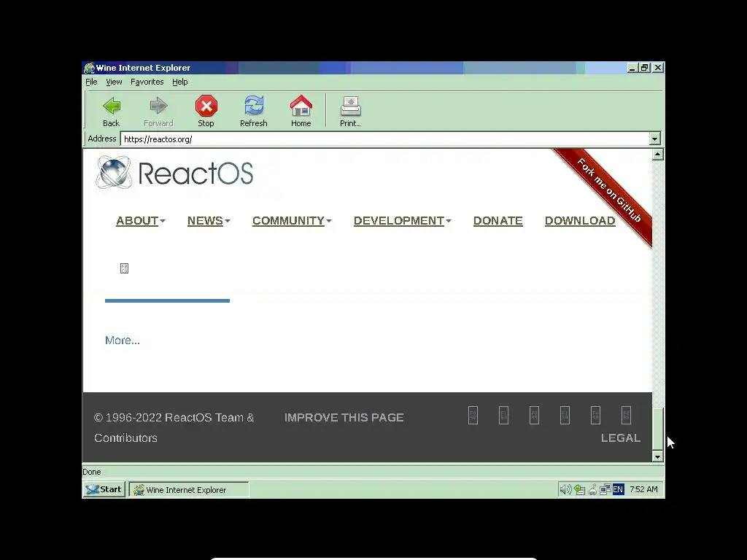Click the Fork me on GitHub ribbon
This screenshot has height=560, width=747.
pos(609,190)
